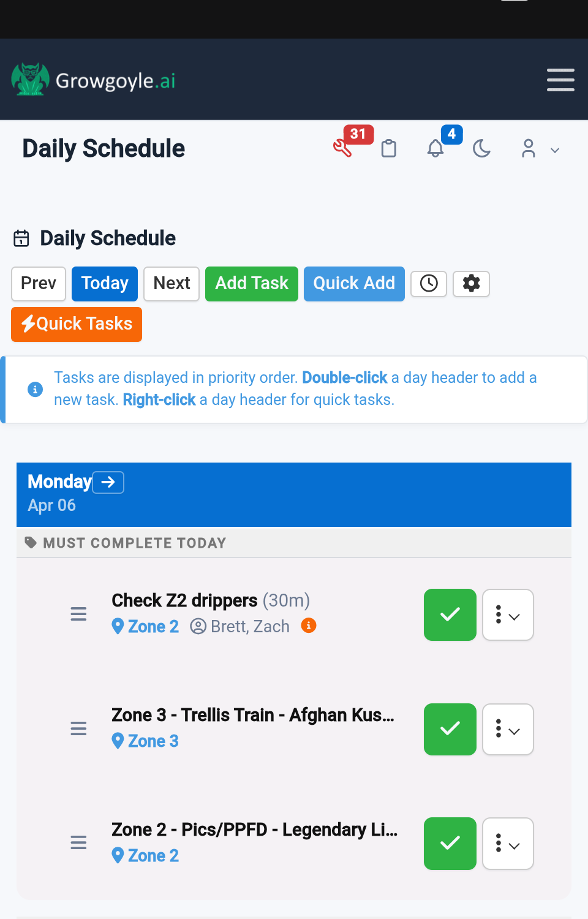The height and width of the screenshot is (919, 588).
Task: Switch to the Today view tab
Action: (104, 284)
